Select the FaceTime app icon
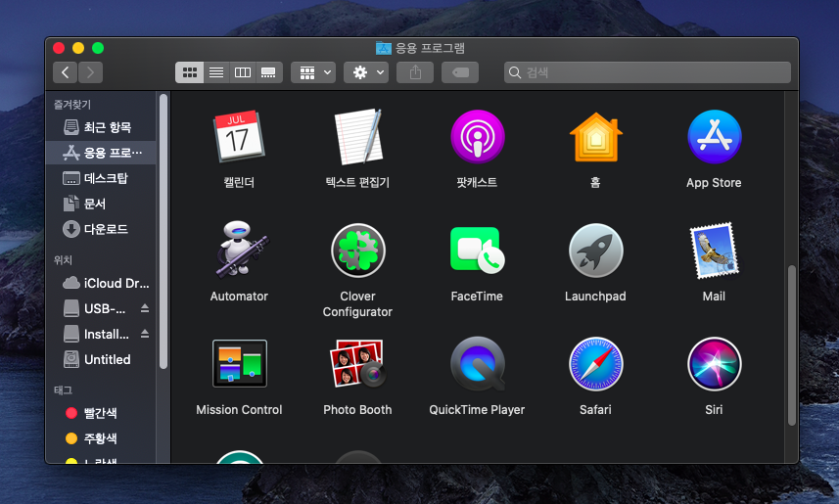Viewport: 839px width, 504px height. click(x=478, y=251)
